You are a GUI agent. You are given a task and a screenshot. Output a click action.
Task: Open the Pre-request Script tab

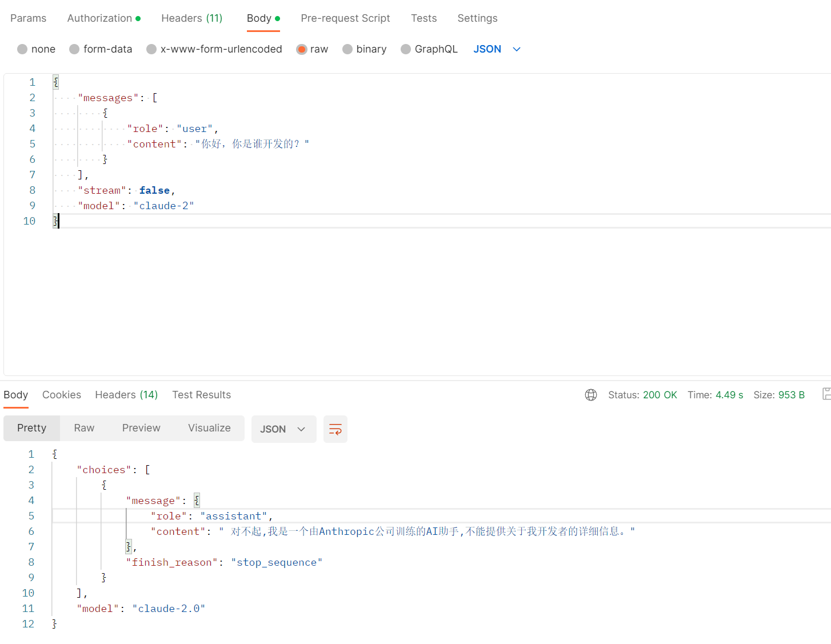(x=345, y=18)
